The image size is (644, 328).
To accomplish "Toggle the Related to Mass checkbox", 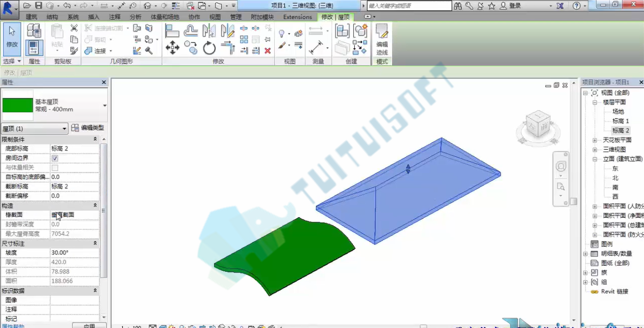I will click(x=55, y=167).
